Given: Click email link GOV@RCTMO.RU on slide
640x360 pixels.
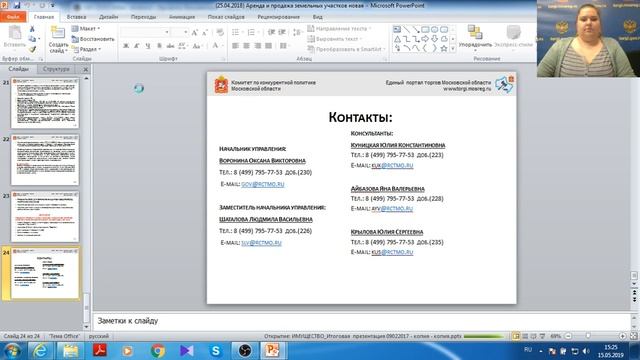Looking at the screenshot, I should (262, 184).
